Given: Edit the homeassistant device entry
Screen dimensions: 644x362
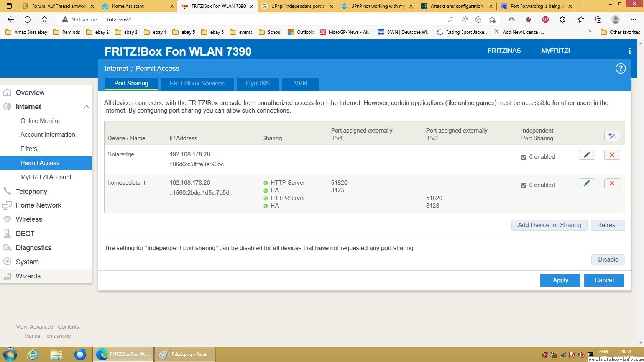Looking at the screenshot, I should point(586,183).
